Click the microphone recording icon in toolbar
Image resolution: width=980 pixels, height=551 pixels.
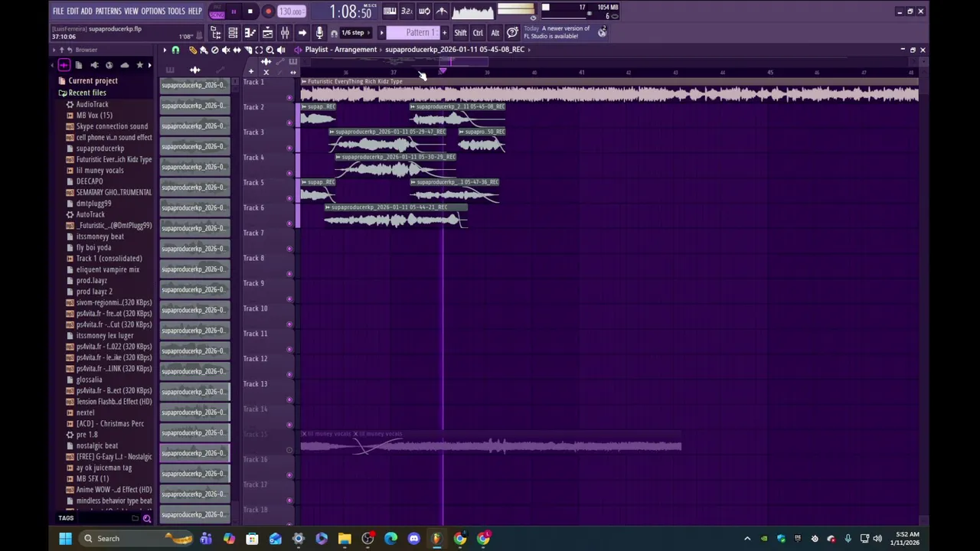[319, 33]
